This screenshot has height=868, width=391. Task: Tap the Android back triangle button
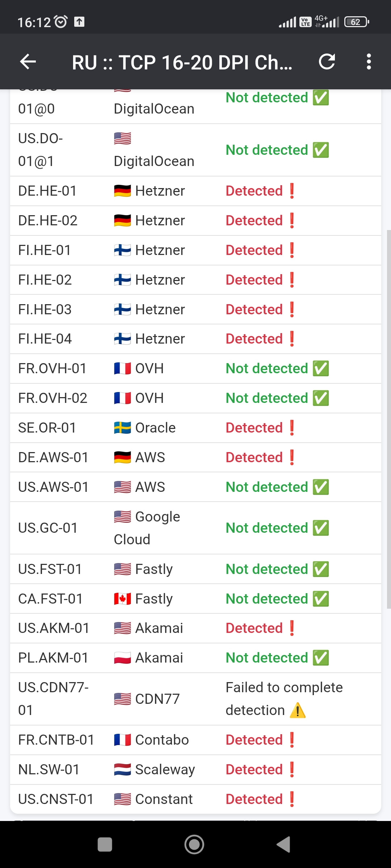point(283,844)
